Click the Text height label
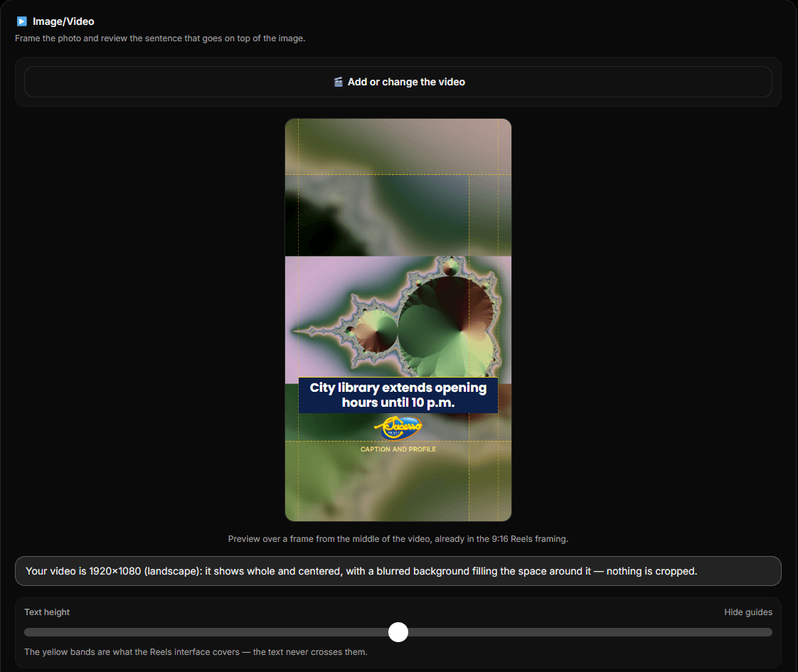Screen dimensions: 798x672 (x=47, y=612)
